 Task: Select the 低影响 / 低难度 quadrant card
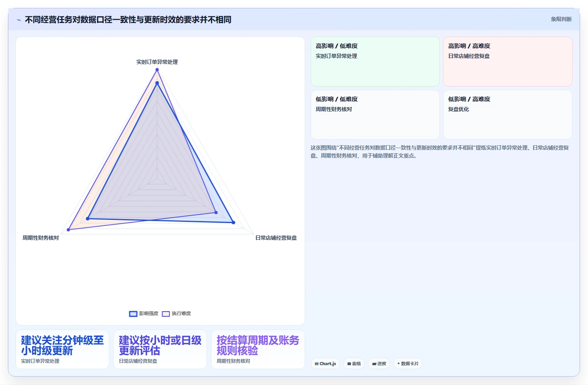pos(375,115)
